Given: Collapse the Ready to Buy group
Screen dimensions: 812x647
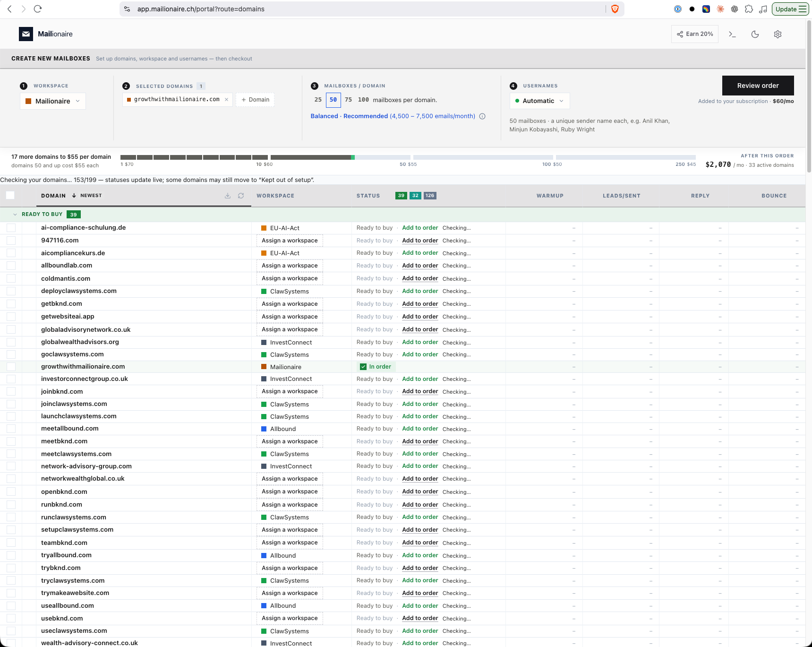Looking at the screenshot, I should point(15,215).
